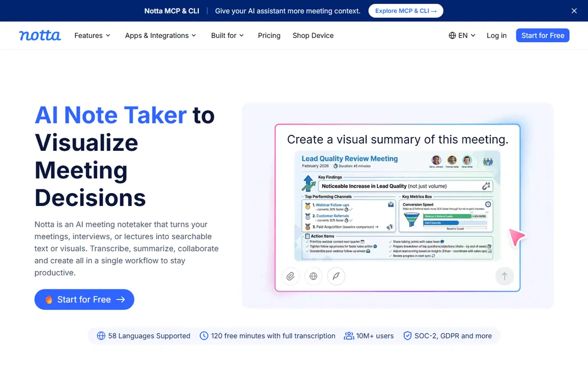Click the hero Start for Free button
Image resolution: width=588 pixels, height=368 pixels.
84,300
